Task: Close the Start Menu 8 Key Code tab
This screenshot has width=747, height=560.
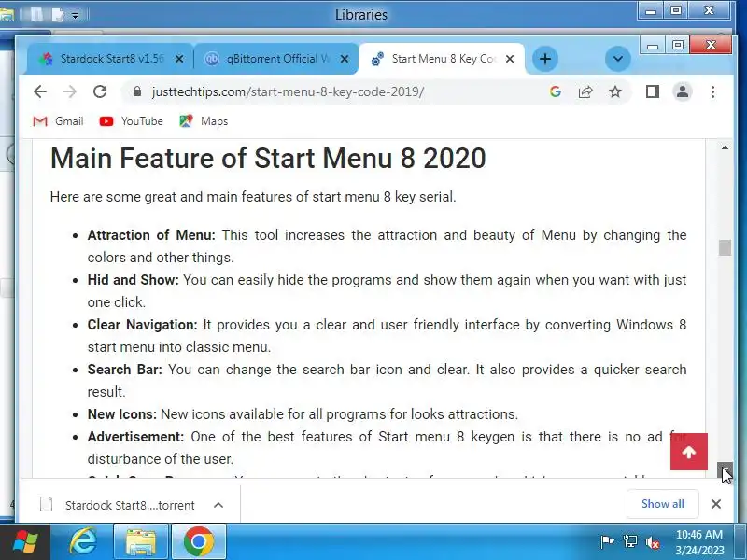Action: tap(510, 59)
